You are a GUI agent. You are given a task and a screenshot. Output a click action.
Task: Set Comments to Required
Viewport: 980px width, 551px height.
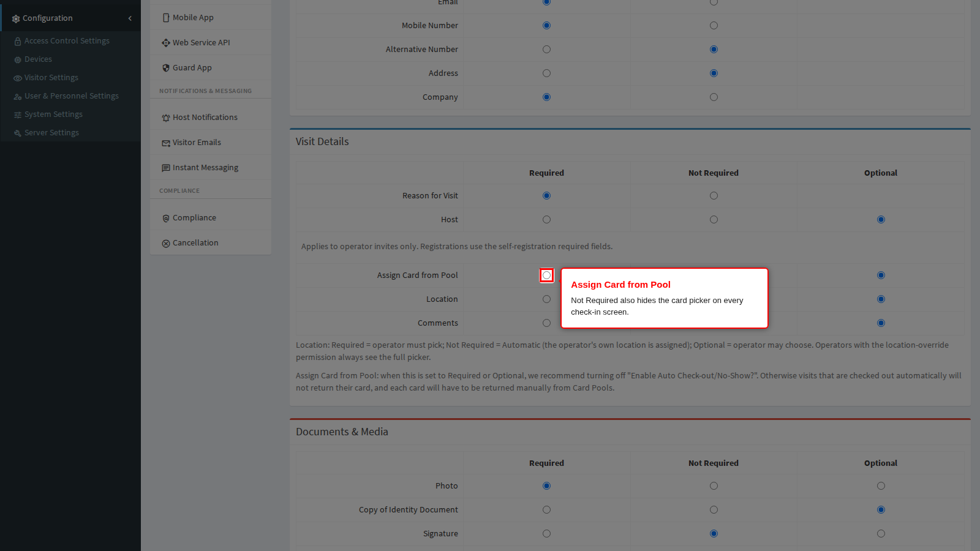(x=546, y=323)
